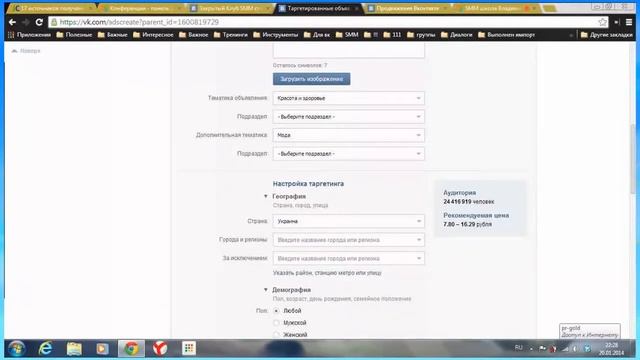The image size is (640, 360).
Task: Open the Интересное bookmark folder
Action: [153, 35]
